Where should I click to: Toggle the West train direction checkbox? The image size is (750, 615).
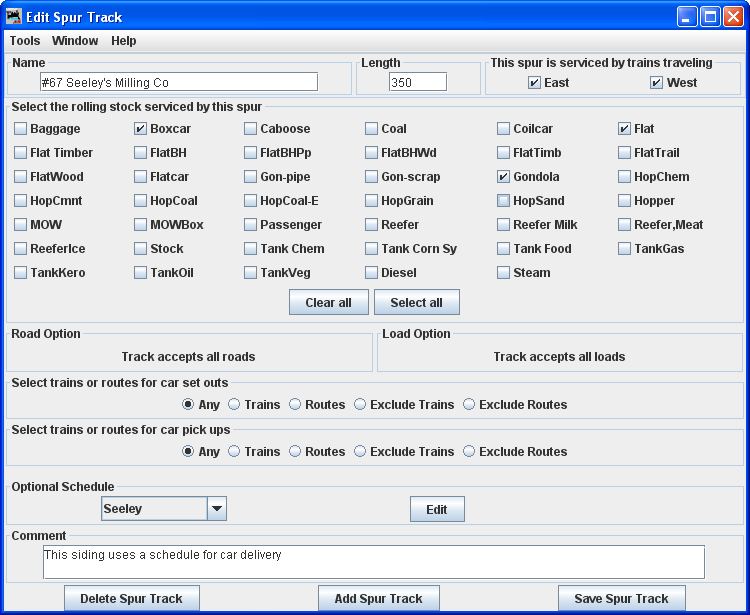657,83
